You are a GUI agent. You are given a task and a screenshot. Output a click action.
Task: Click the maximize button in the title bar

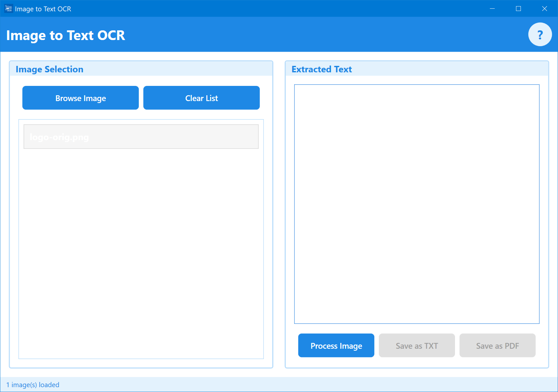tap(518, 8)
